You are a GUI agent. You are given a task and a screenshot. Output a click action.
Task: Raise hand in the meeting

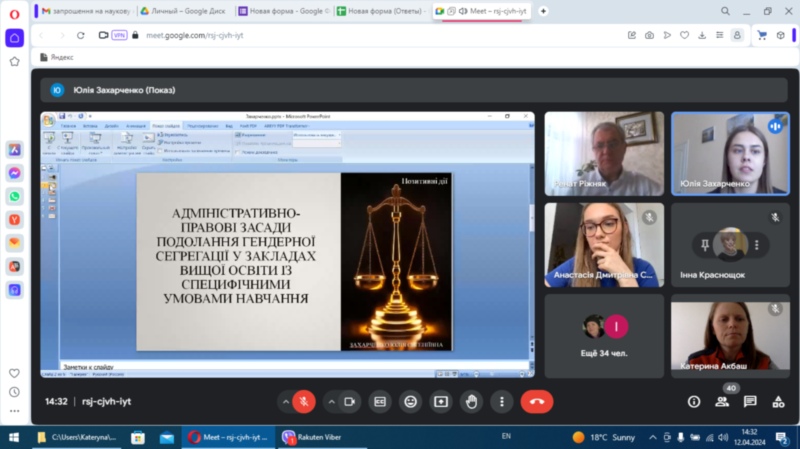pyautogui.click(x=471, y=401)
